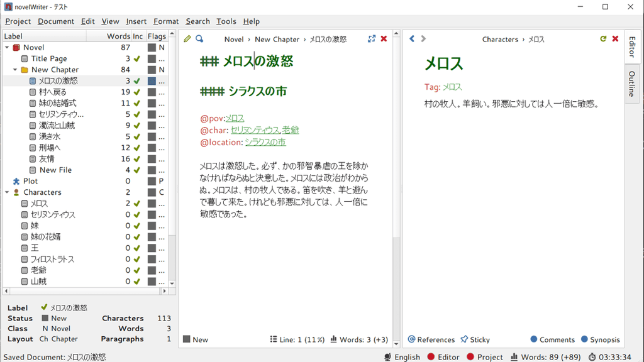Toggle Synopsis visibility in viewer footer
644x362 pixels.
(600, 339)
